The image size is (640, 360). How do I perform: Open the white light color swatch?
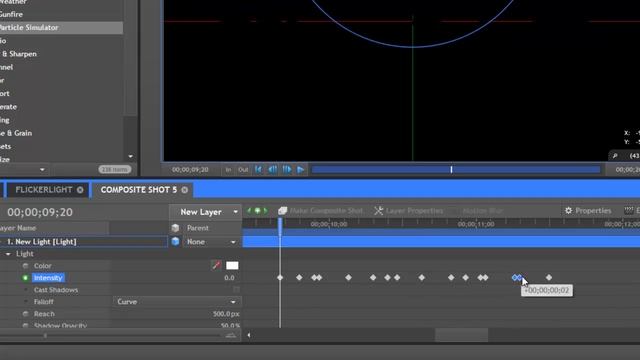(x=232, y=266)
